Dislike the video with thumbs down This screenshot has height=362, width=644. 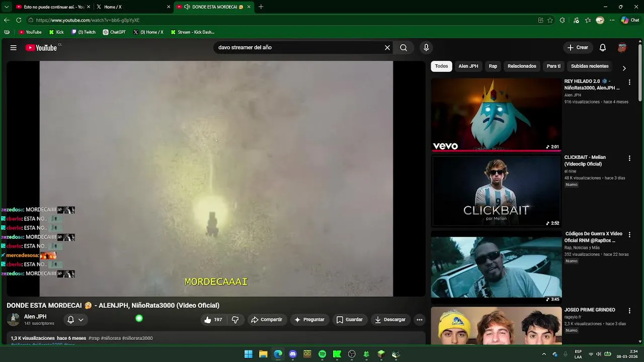tap(235, 320)
